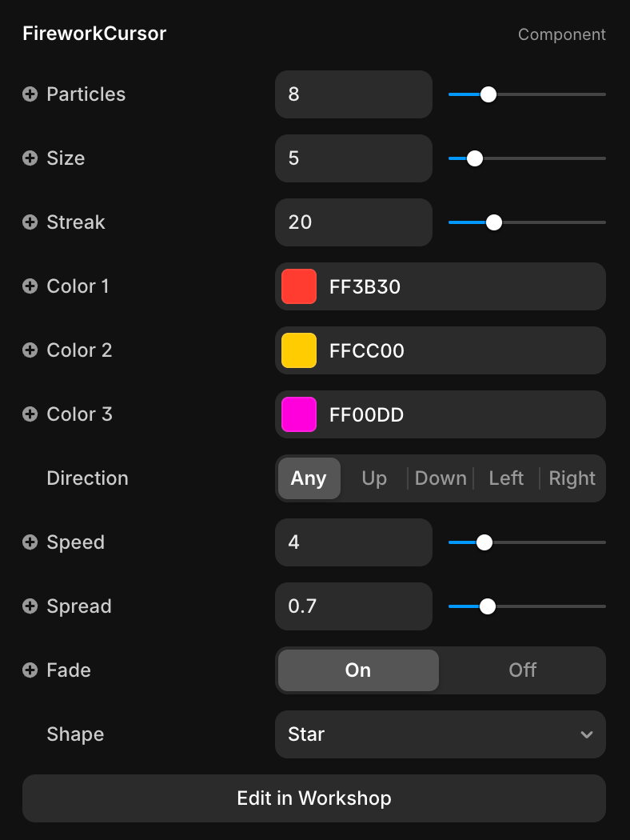
Task: Click the Speed value input field
Action: (x=353, y=542)
